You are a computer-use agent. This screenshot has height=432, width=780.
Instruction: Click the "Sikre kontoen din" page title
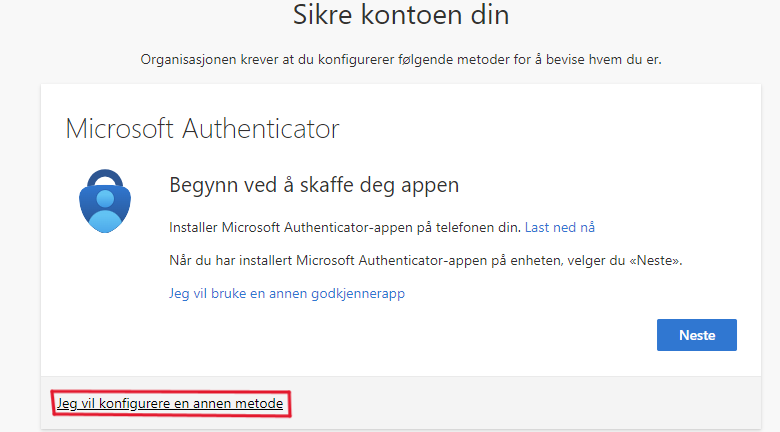(401, 16)
